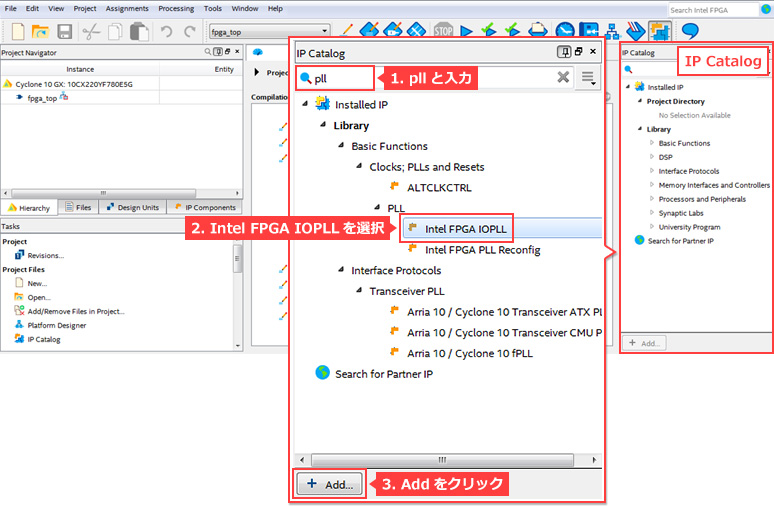Open the IP Catalog options menu dropdown

[x=587, y=78]
